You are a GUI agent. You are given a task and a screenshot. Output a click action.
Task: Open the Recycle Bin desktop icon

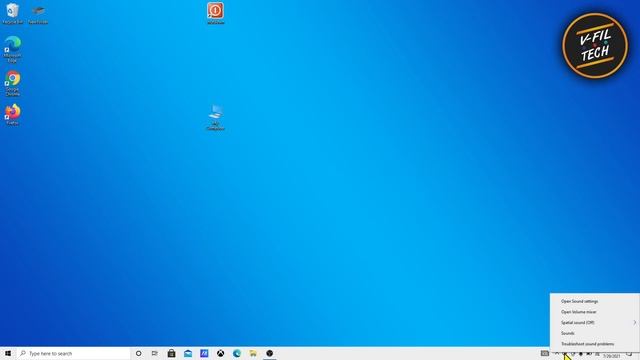pyautogui.click(x=13, y=13)
